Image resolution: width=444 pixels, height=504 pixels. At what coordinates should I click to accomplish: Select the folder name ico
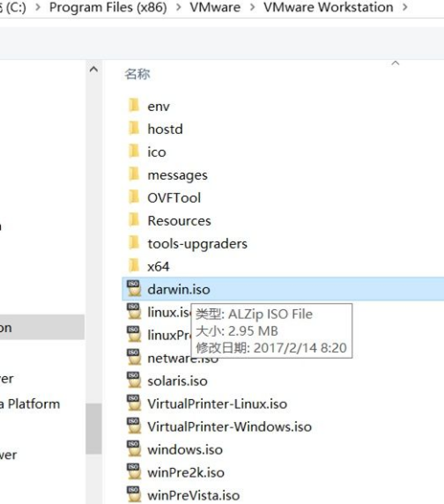pos(157,152)
